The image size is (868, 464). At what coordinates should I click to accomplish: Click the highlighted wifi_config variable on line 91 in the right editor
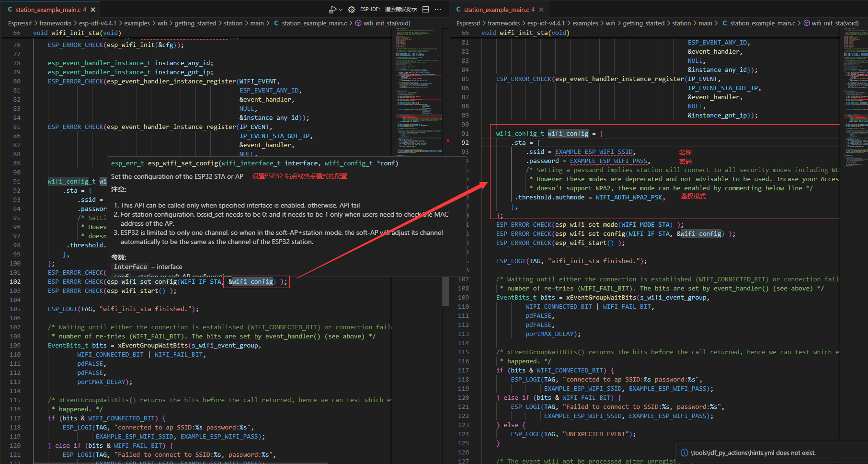click(x=568, y=134)
